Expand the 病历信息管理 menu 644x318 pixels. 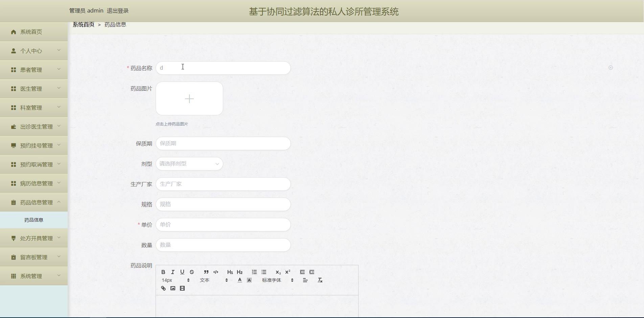tap(34, 183)
